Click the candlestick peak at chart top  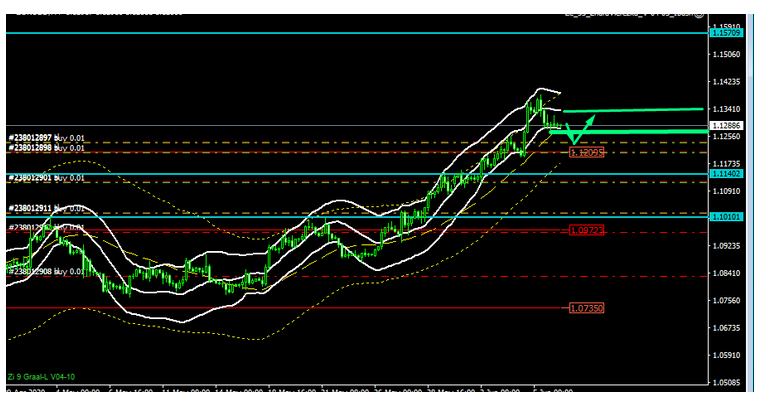tap(538, 96)
